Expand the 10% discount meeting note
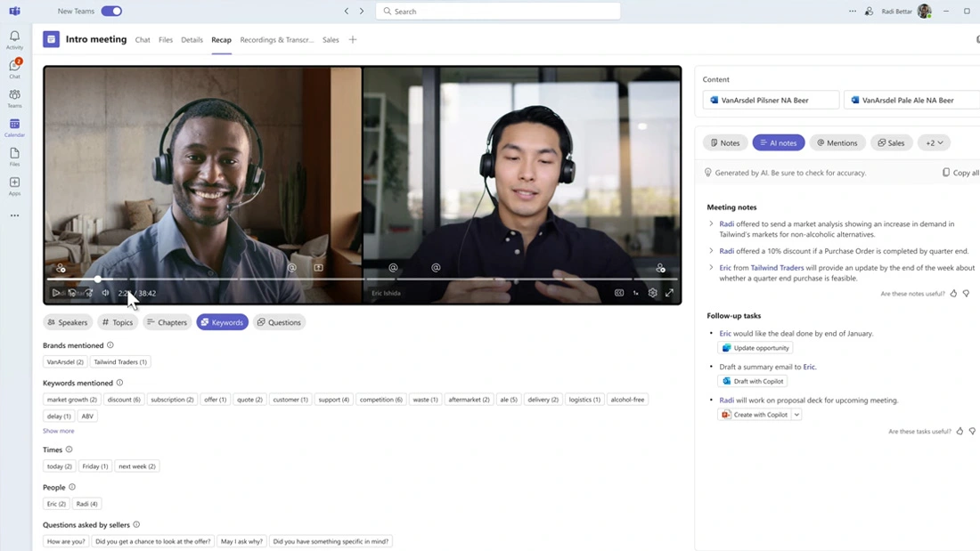Viewport: 980px width, 551px height. (711, 250)
